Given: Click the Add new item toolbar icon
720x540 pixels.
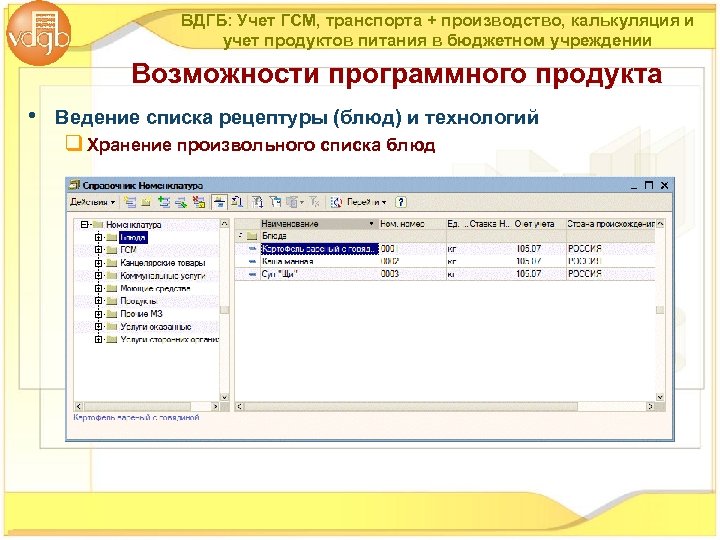Looking at the screenshot, I should [130, 202].
